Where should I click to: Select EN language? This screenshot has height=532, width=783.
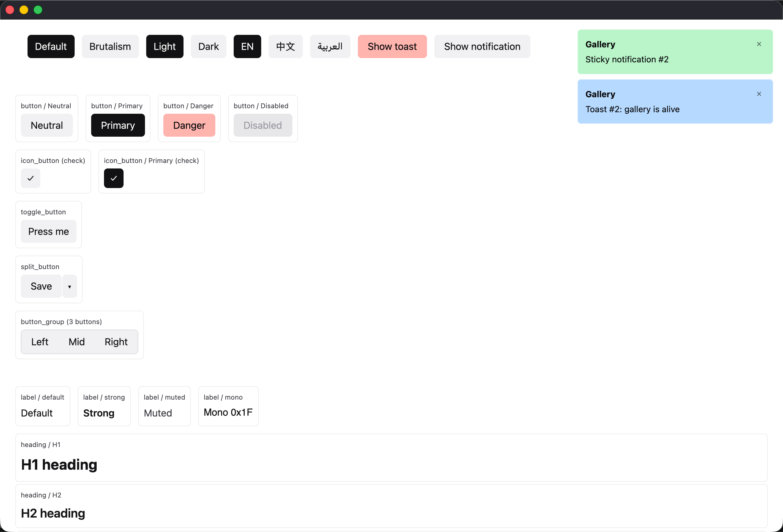tap(247, 46)
